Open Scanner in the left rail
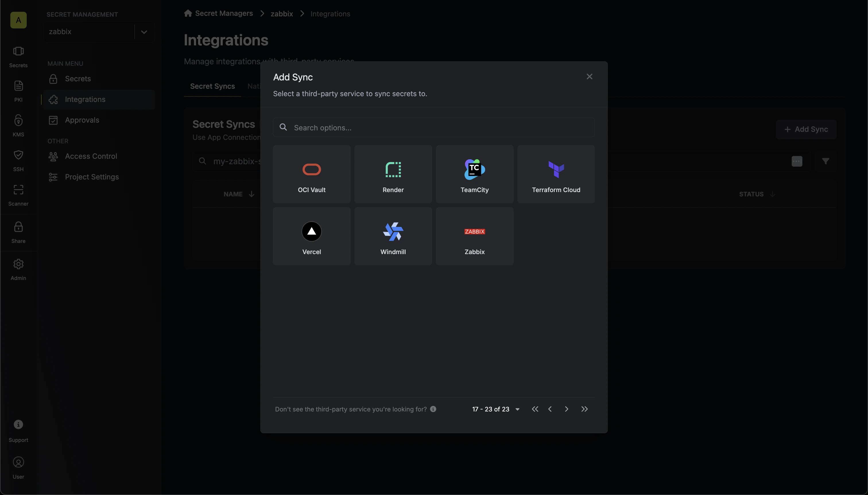This screenshot has width=868, height=495. click(x=18, y=196)
